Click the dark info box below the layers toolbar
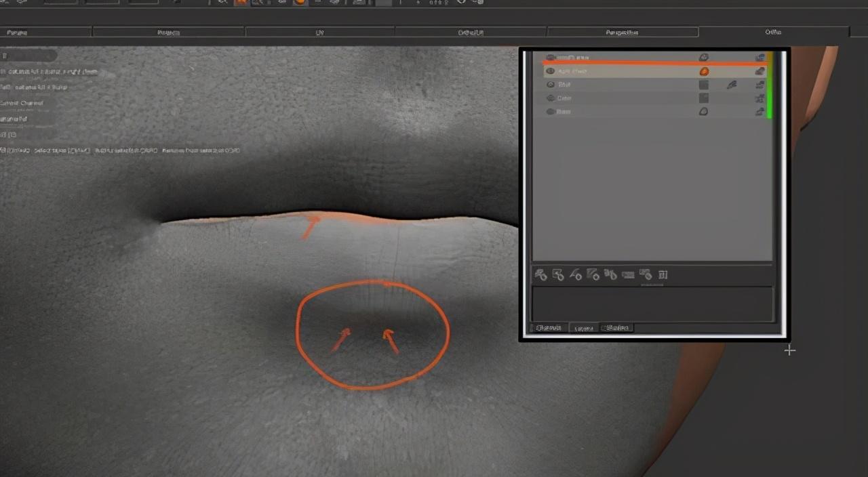The width and height of the screenshot is (868, 477). pos(652,304)
